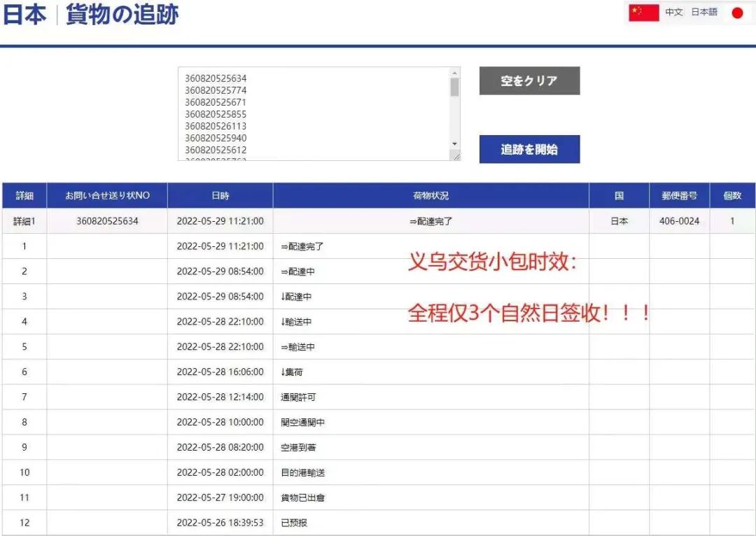The width and height of the screenshot is (756, 536).
Task: Click tracking number 360820525612 in textarea
Action: pos(216,150)
